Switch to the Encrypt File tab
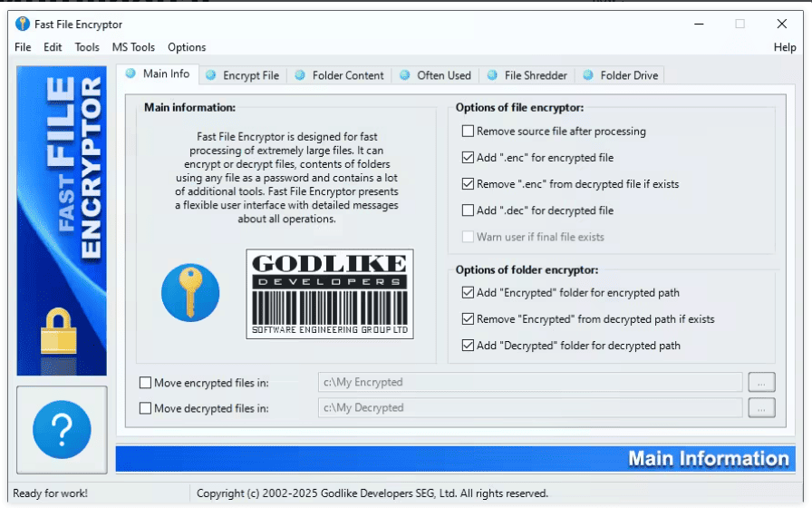 (x=242, y=75)
